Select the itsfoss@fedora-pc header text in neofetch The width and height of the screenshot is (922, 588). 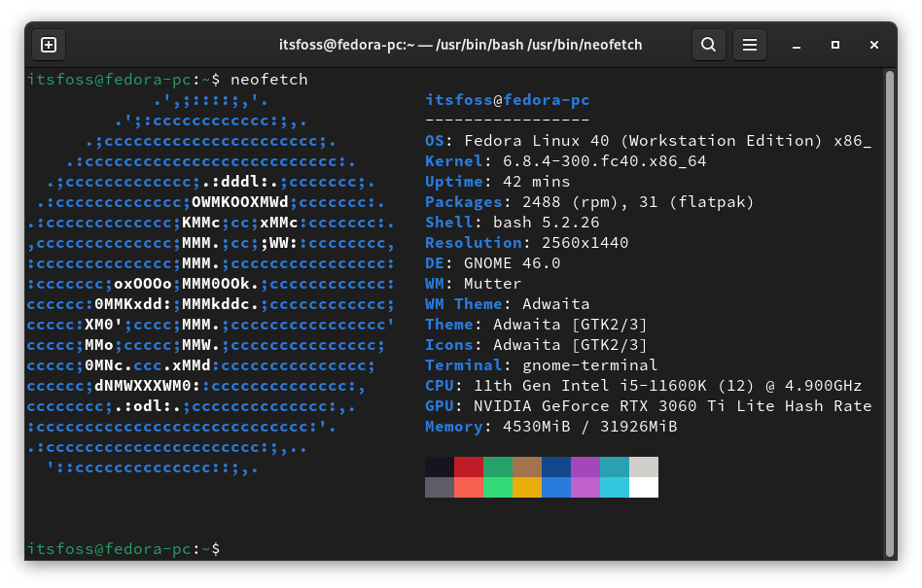pyautogui.click(x=506, y=99)
